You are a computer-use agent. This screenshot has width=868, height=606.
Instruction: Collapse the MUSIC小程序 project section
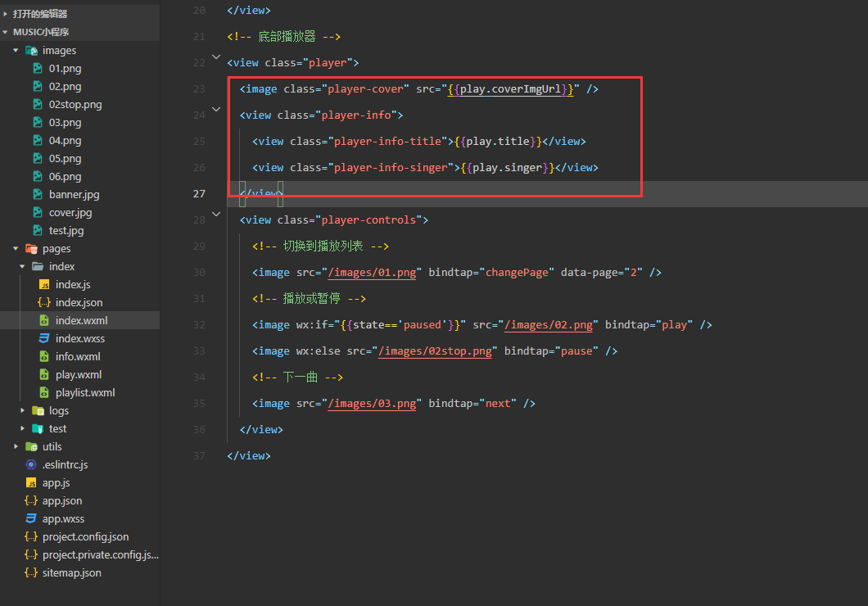click(6, 32)
